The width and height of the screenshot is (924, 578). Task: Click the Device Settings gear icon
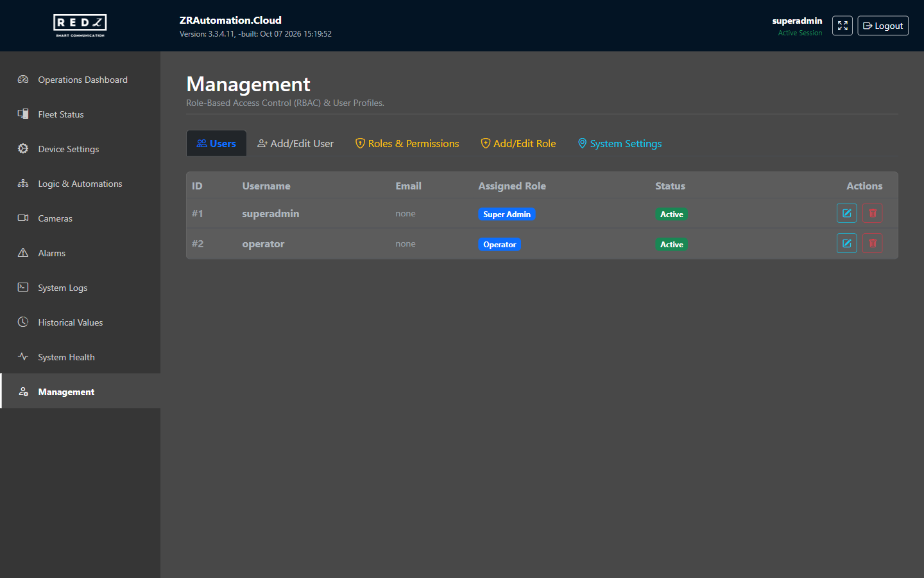tap(23, 149)
